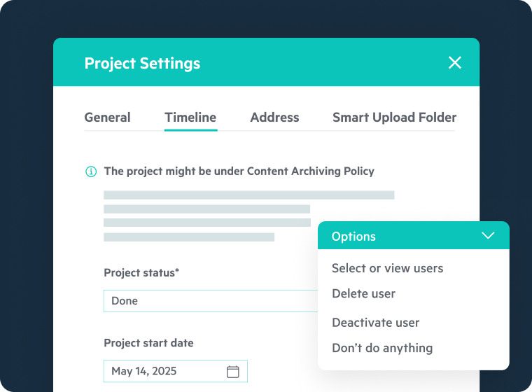Viewport: 532px width, 392px height.
Task: Collapse the Options menu chevron
Action: click(x=489, y=236)
